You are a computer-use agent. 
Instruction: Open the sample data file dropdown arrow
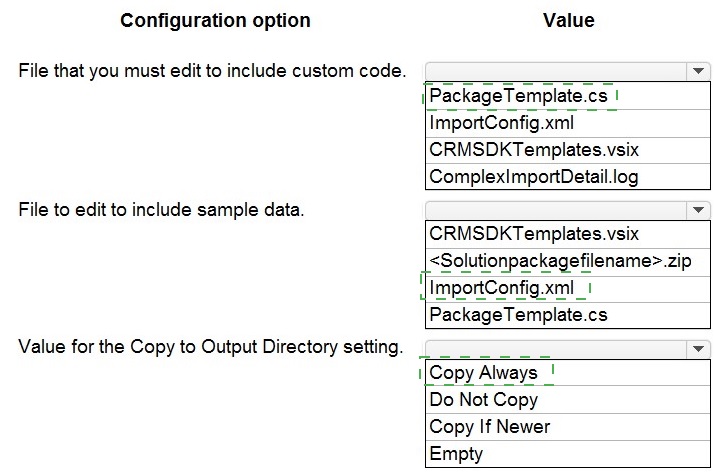pos(697,210)
